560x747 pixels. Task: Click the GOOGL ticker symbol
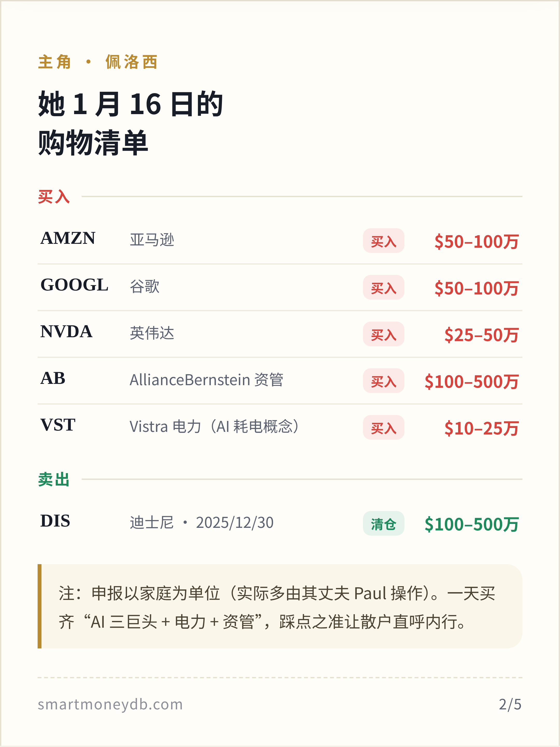[74, 285]
